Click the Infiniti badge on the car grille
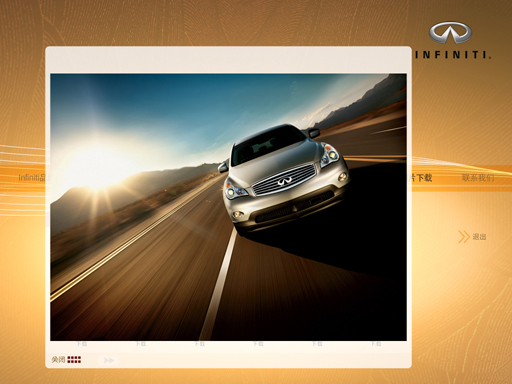 285,181
